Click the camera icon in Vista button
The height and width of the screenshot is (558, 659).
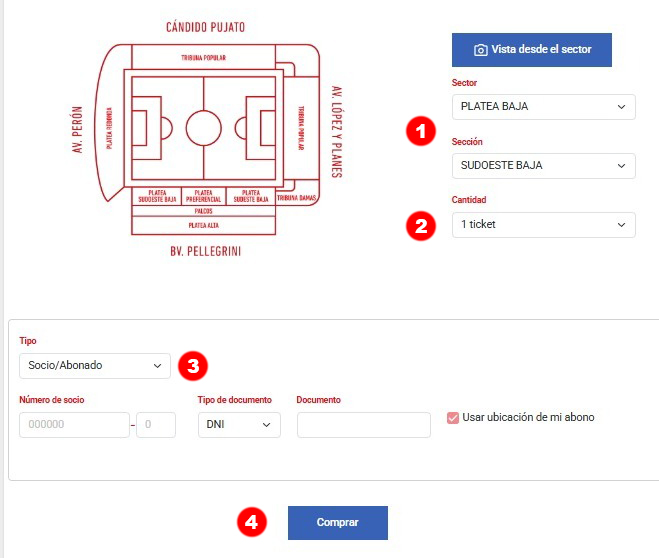(481, 50)
